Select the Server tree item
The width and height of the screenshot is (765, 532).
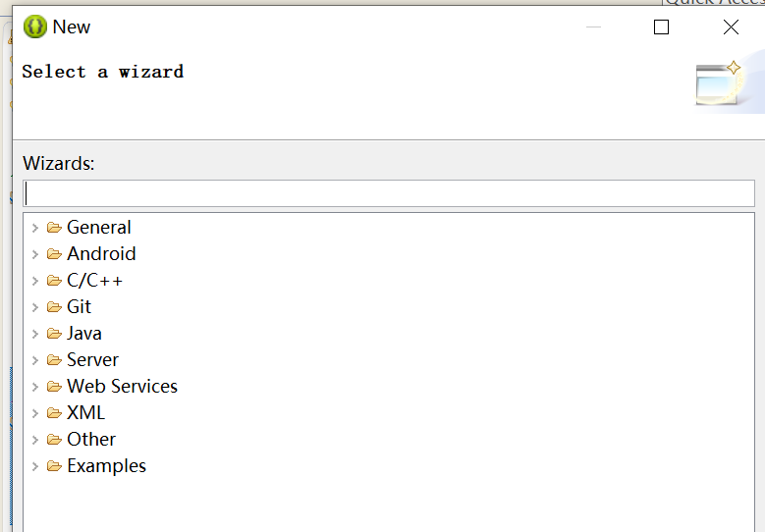(92, 360)
